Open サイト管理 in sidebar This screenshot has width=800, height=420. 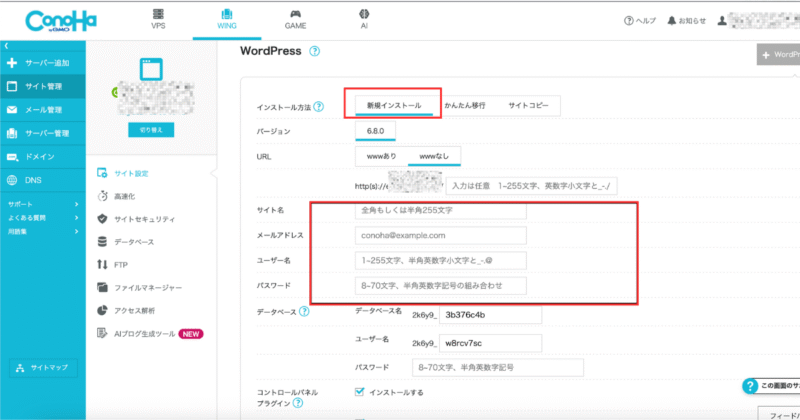tap(43, 86)
